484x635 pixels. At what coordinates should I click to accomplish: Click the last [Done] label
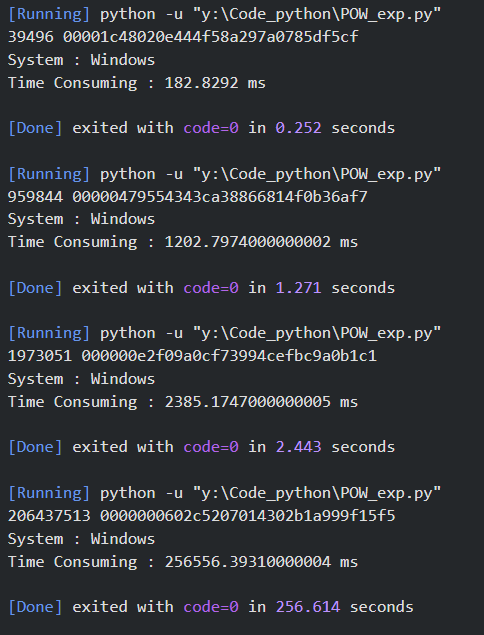click(x=36, y=607)
